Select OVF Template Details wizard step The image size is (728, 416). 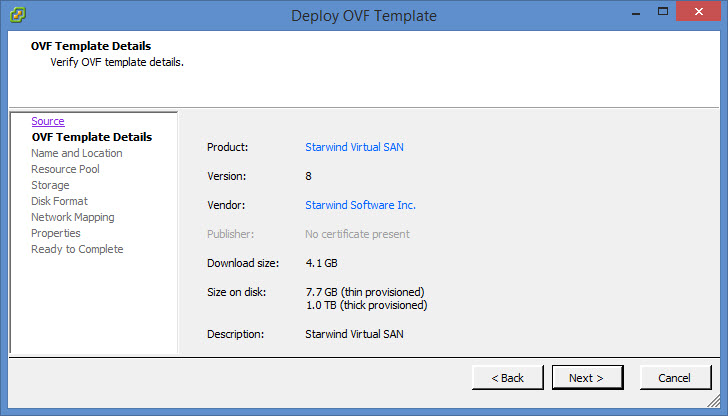(x=92, y=137)
